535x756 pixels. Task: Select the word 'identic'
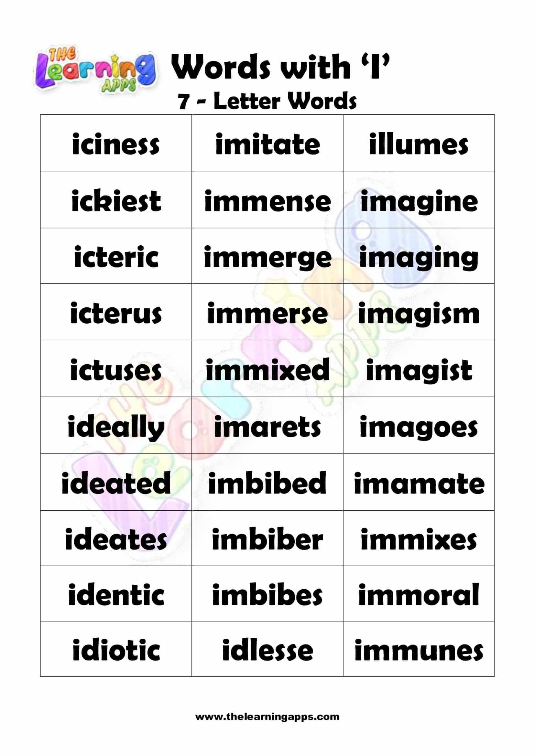click(x=115, y=595)
